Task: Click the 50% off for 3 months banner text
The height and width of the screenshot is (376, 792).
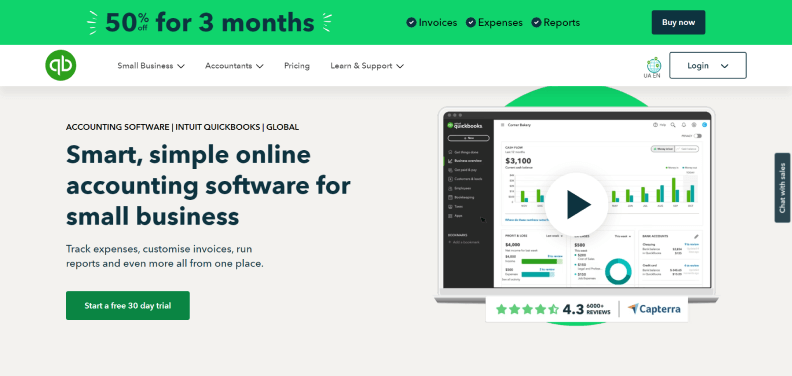Action: pos(210,23)
